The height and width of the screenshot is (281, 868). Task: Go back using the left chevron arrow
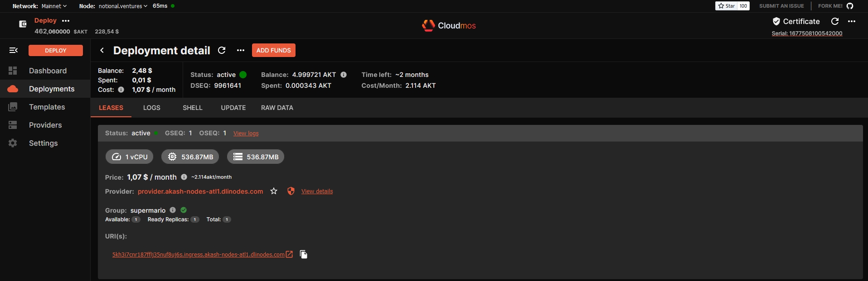(x=102, y=50)
